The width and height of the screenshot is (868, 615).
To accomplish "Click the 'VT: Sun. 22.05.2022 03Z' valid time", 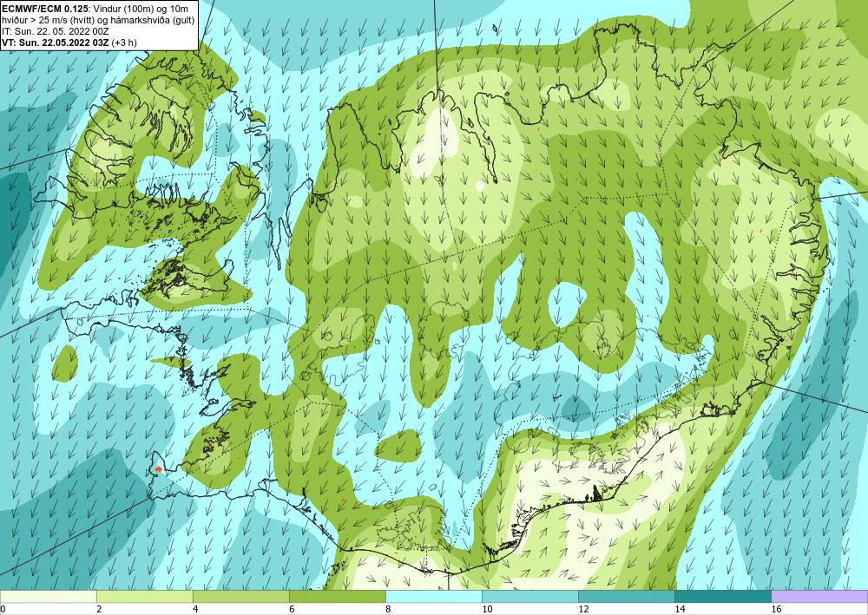I will [56, 42].
